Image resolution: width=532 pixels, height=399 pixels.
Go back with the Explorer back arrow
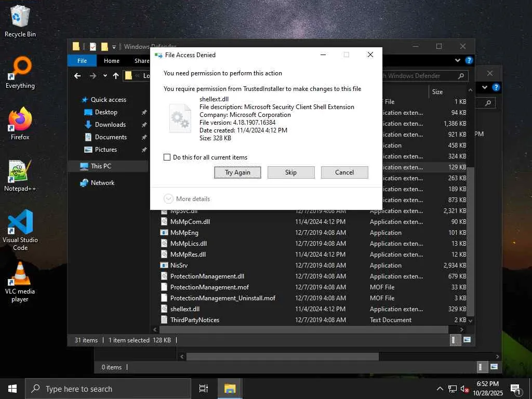pyautogui.click(x=78, y=76)
